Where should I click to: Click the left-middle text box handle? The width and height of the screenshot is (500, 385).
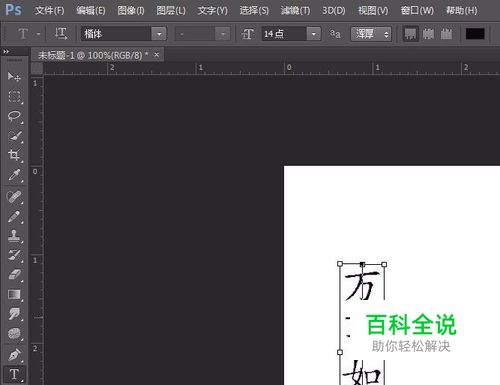pyautogui.click(x=340, y=352)
